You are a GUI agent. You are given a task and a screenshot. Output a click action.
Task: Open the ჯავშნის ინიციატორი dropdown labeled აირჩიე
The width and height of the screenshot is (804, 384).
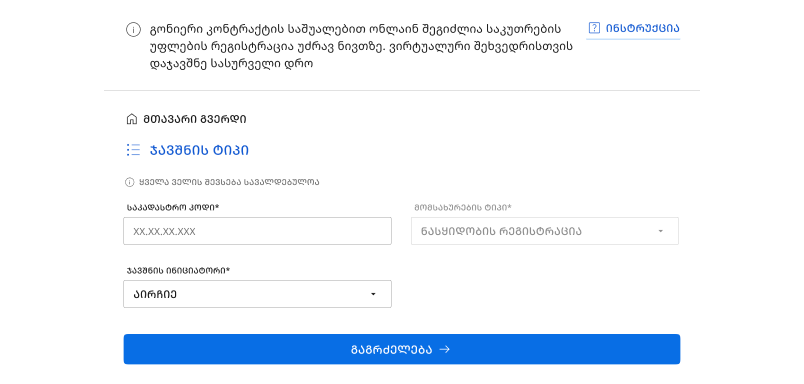(257, 294)
